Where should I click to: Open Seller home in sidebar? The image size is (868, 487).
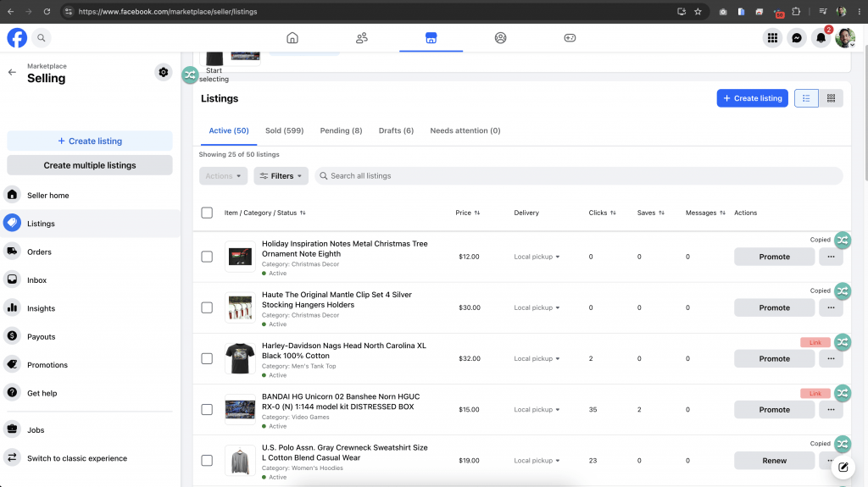91,196
